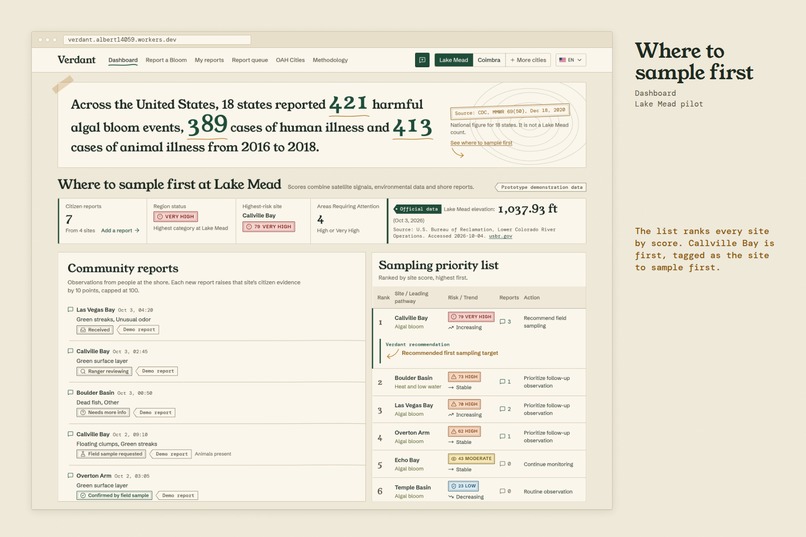Click the Callville Bay reports count icon

[502, 322]
